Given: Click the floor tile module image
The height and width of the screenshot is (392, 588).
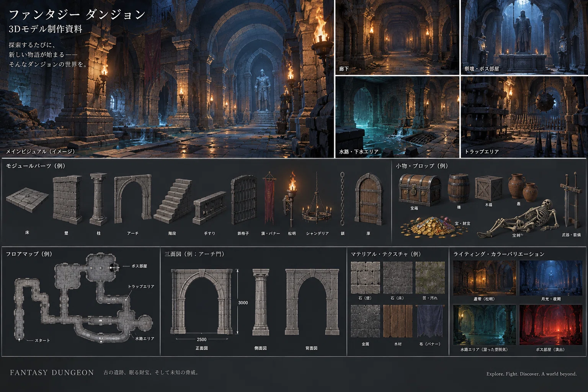Looking at the screenshot, I should tap(28, 200).
